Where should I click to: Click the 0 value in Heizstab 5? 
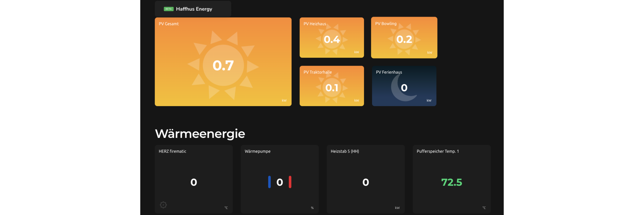pyautogui.click(x=366, y=182)
